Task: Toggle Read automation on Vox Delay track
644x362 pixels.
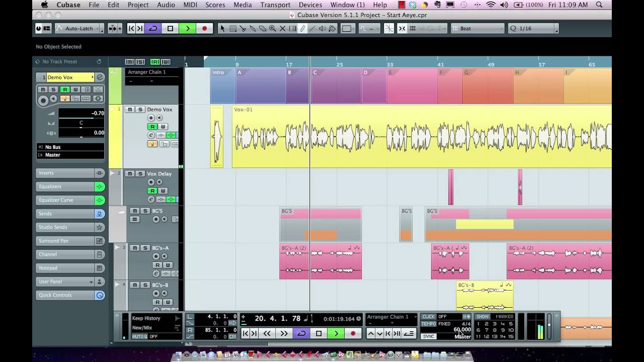Action: click(x=152, y=191)
